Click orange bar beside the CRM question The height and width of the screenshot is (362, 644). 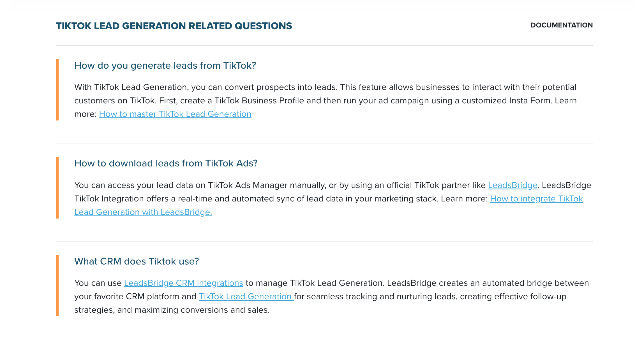point(57,286)
